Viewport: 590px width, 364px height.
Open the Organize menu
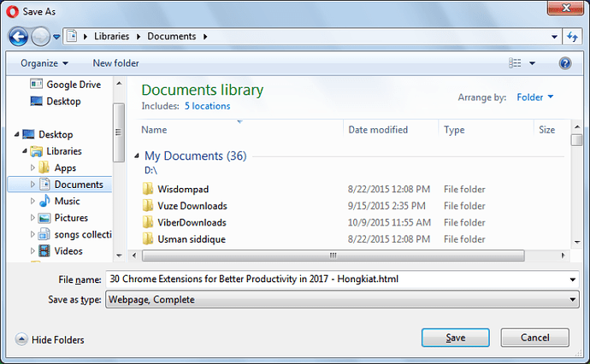pyautogui.click(x=44, y=63)
